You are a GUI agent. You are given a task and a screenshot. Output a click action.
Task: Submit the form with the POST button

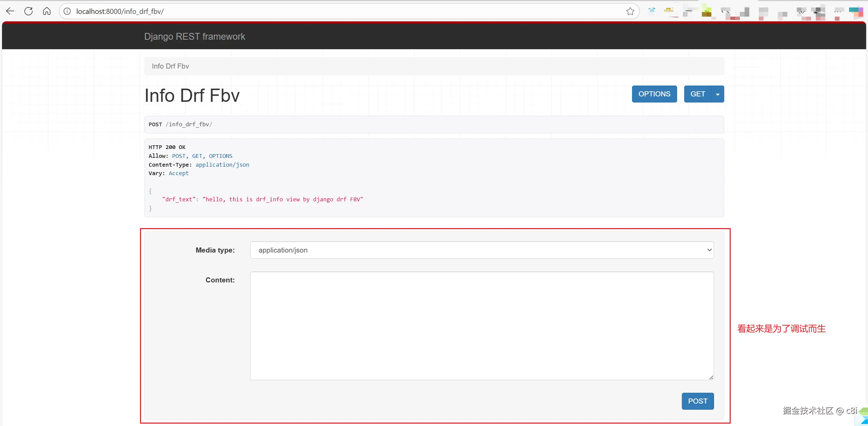point(697,401)
